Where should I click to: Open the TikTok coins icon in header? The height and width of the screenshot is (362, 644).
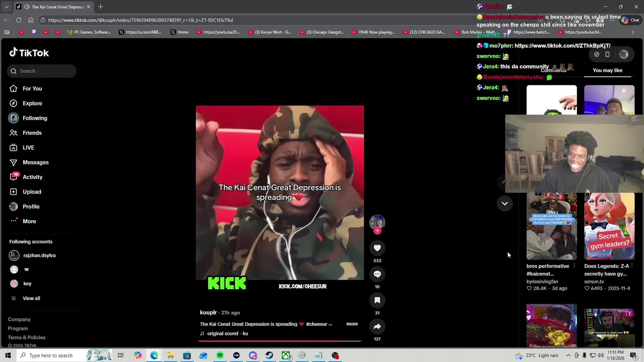point(596,54)
